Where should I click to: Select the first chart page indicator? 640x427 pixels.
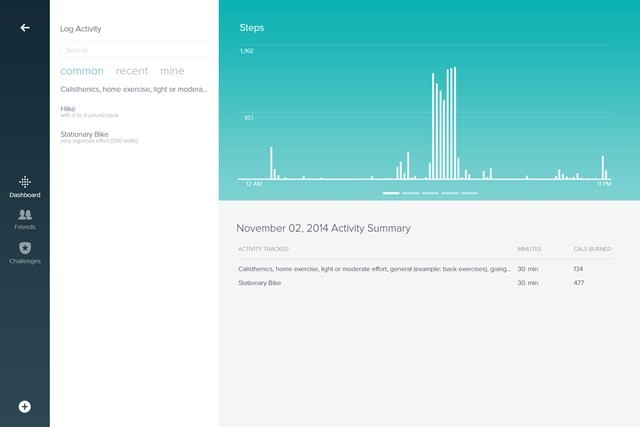pyautogui.click(x=391, y=193)
